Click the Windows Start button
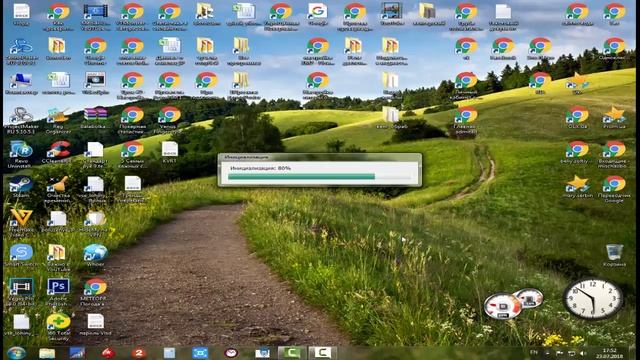Screen dimensions: 640x360 [x=16, y=353]
